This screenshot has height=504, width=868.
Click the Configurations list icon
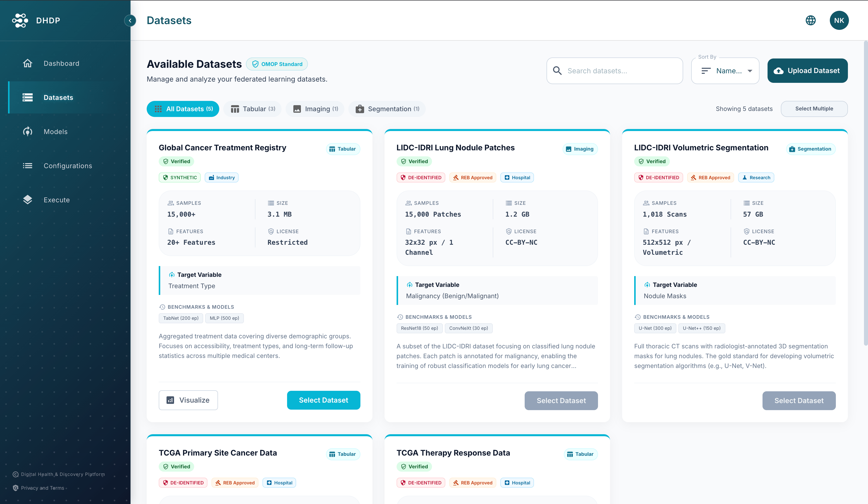point(28,166)
